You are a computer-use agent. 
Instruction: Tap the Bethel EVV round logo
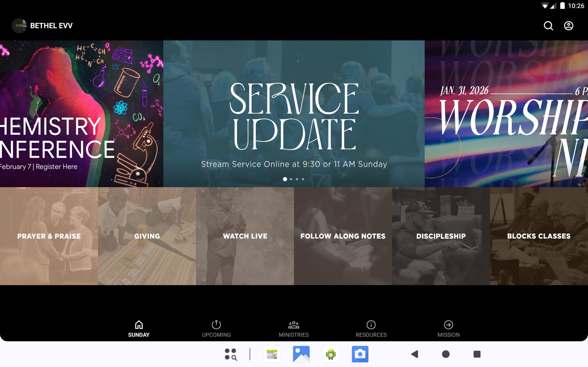(x=19, y=25)
